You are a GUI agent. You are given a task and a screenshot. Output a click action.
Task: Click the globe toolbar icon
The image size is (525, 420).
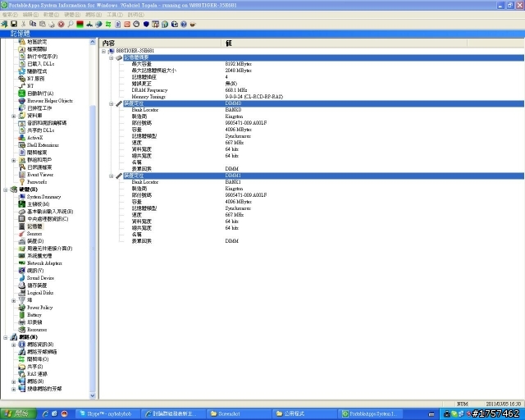98,24
